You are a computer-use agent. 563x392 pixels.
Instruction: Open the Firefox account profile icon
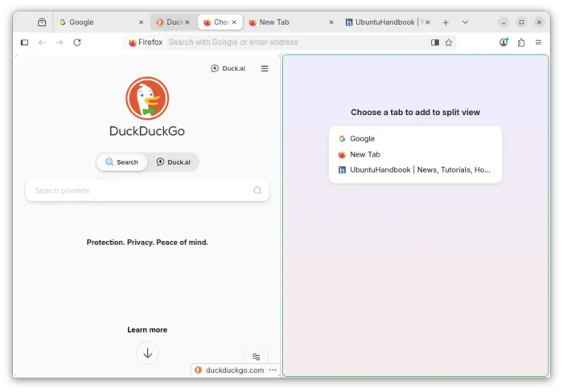point(503,43)
